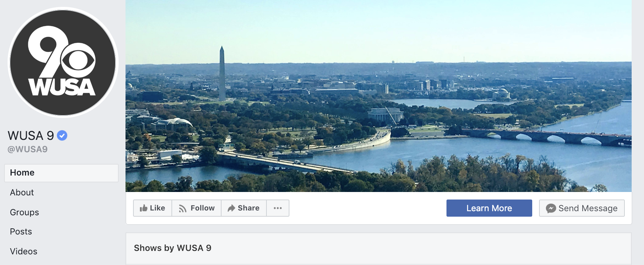Viewport: 644px width, 265px height.
Task: Open the WUSA 9 profile picture
Action: coord(63,62)
